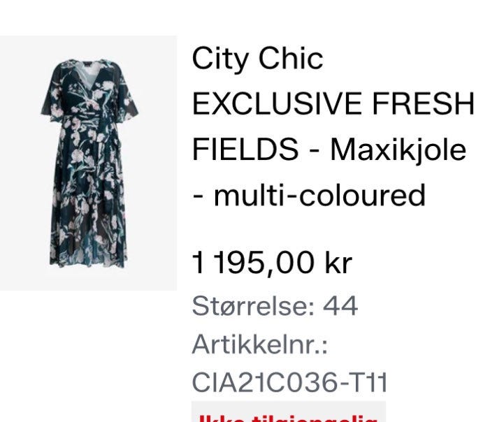The width and height of the screenshot is (504, 422).
Task: Click the City Chic brand name
Action: (257, 59)
